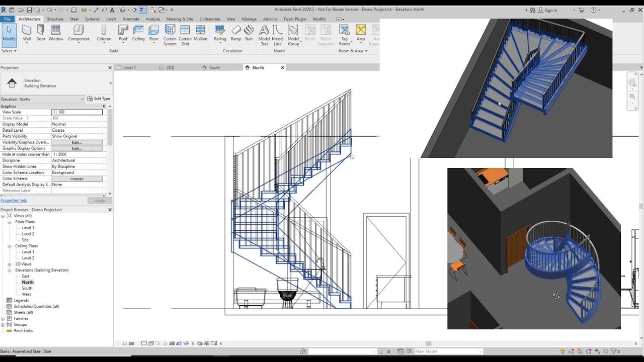The height and width of the screenshot is (362, 644).
Task: Click the Edit Type button
Action: [99, 99]
